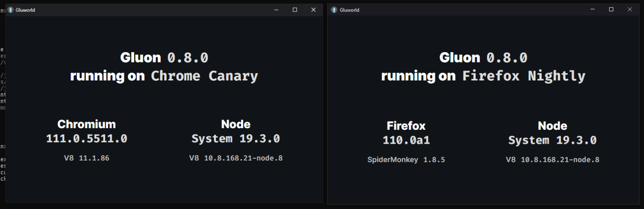Click V8 10.8.168.21-node.8 in Chrome Canary window
Screen dimensions: 644x209
(x=236, y=158)
